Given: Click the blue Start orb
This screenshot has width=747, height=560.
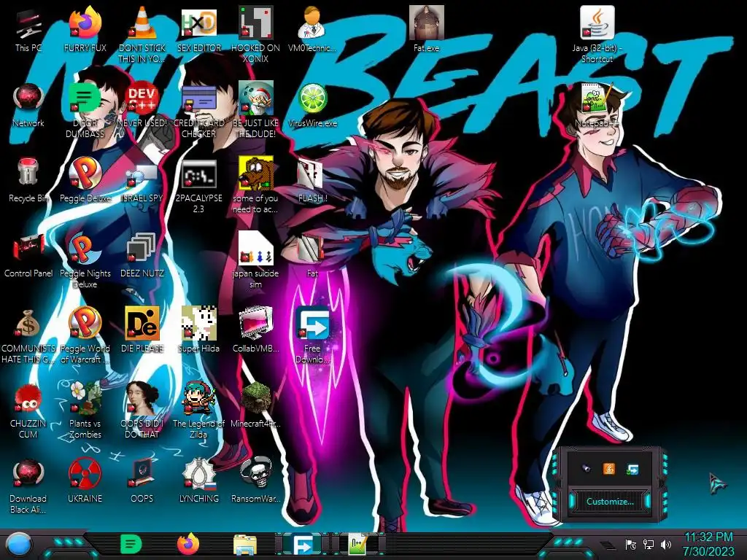Looking at the screenshot, I should point(19,545).
